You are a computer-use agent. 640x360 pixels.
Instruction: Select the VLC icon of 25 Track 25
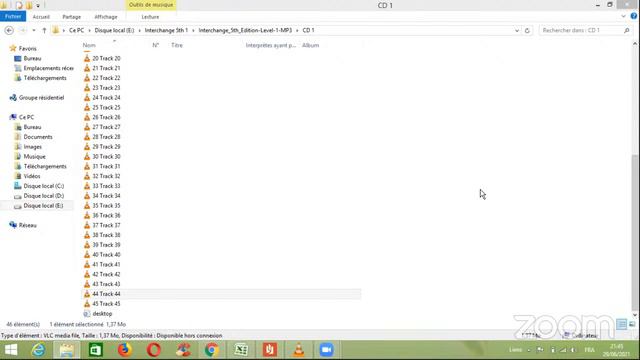tap(87, 107)
